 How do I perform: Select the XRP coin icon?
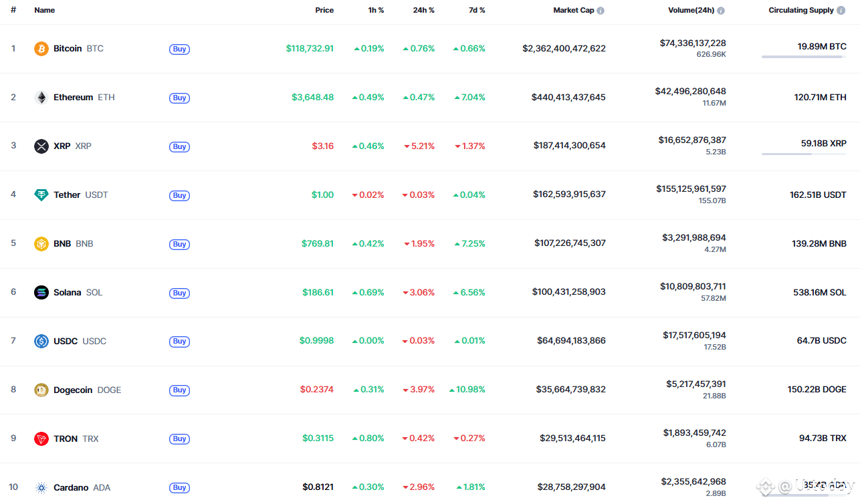pos(40,146)
